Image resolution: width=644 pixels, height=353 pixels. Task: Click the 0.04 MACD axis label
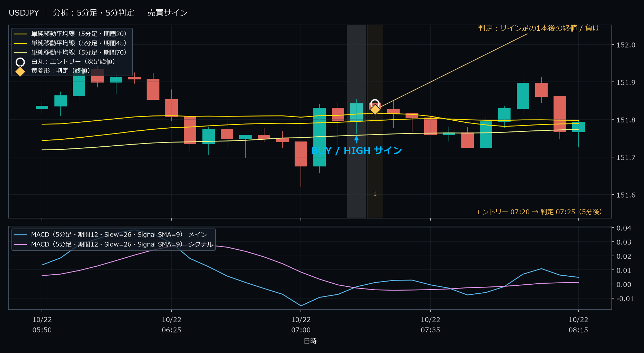pos(624,228)
